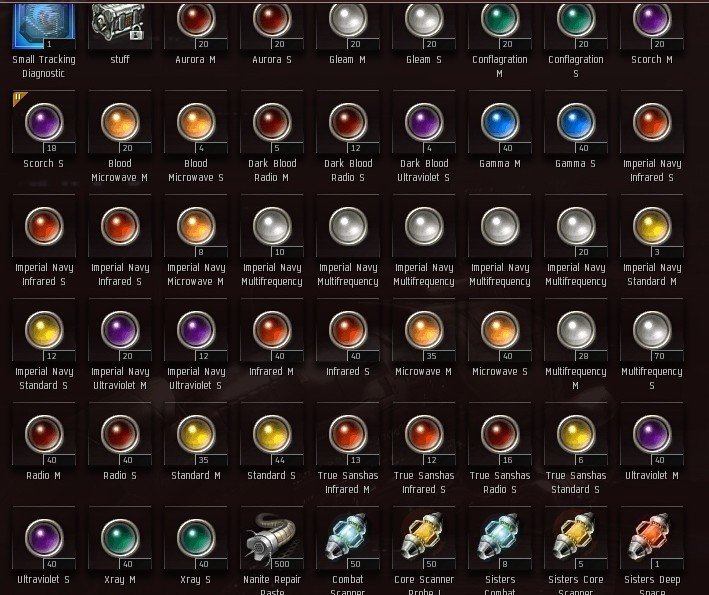Select the Imperial Navy Standard S crystal
The height and width of the screenshot is (595, 709).
point(44,330)
